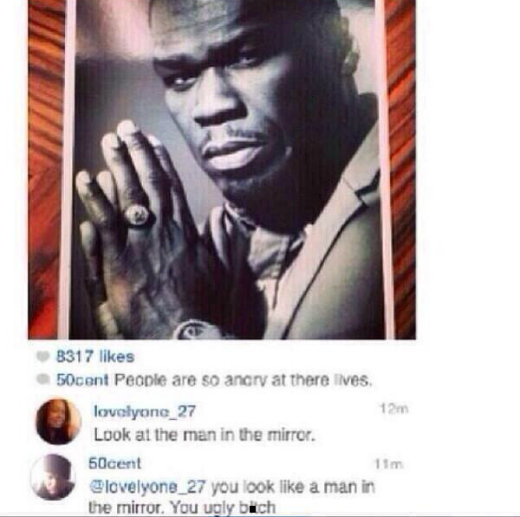Click the 11m timestamp on 50cent's reply
520x517 pixels.
click(389, 464)
